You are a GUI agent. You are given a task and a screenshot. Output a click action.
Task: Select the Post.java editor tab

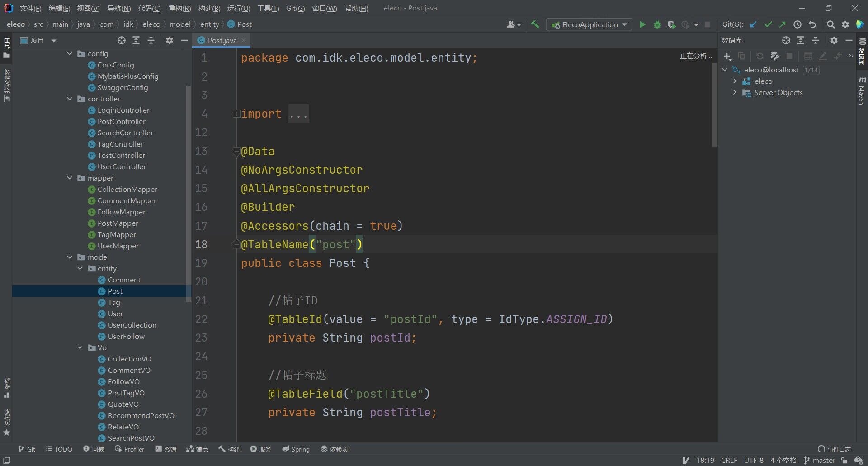coord(222,40)
